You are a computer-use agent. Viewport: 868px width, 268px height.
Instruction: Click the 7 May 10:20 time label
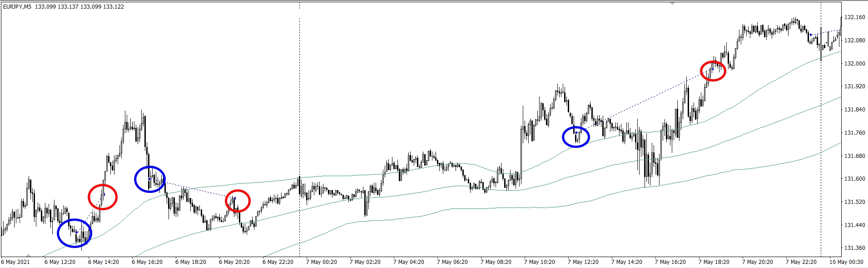[x=540, y=262]
